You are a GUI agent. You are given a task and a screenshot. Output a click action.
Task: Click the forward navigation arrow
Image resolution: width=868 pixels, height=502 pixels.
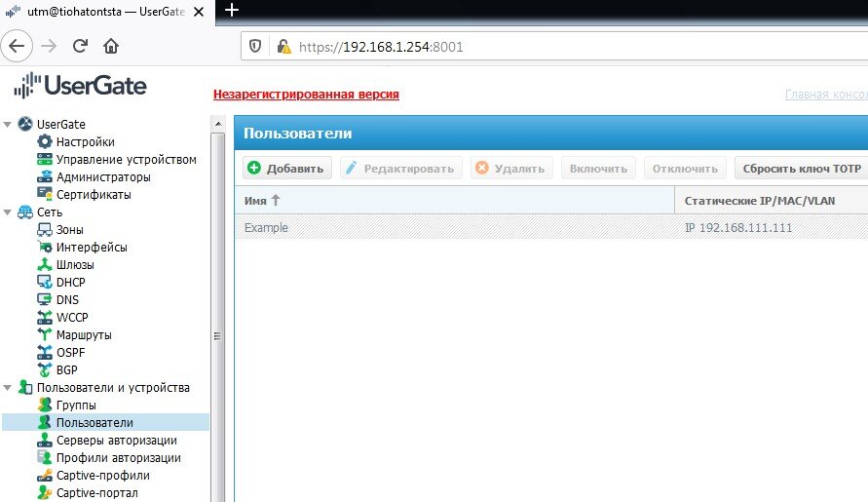click(49, 46)
